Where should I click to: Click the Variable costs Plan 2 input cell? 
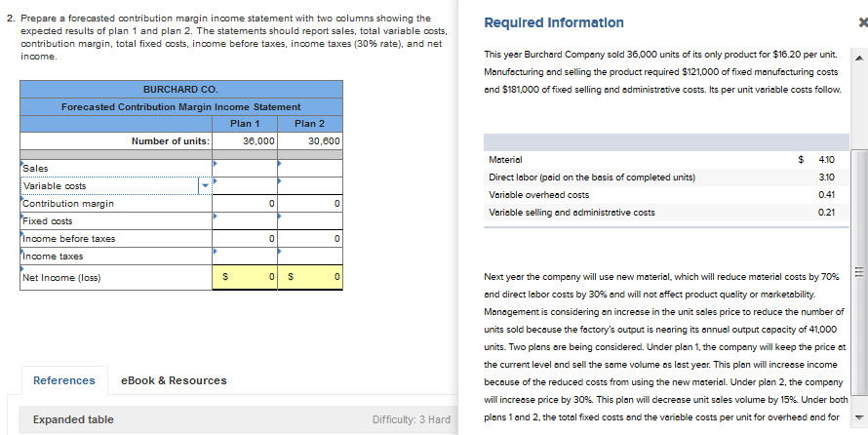click(x=310, y=186)
